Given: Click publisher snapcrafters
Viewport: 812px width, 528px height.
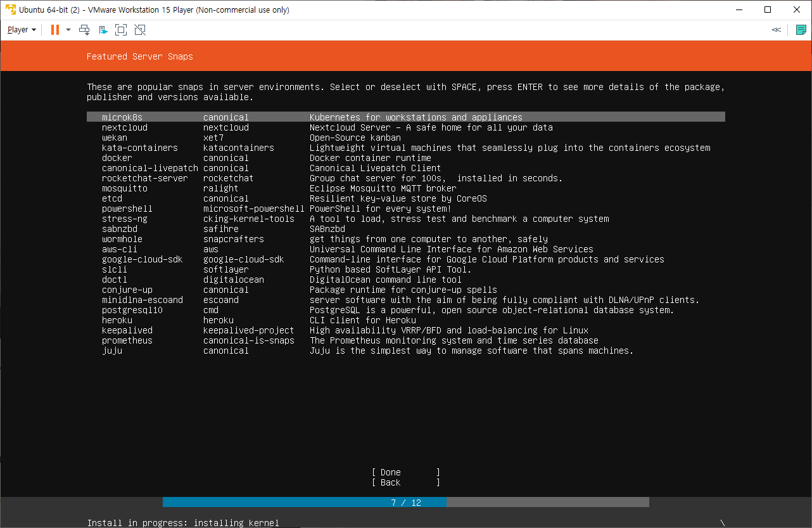Looking at the screenshot, I should pyautogui.click(x=234, y=239).
